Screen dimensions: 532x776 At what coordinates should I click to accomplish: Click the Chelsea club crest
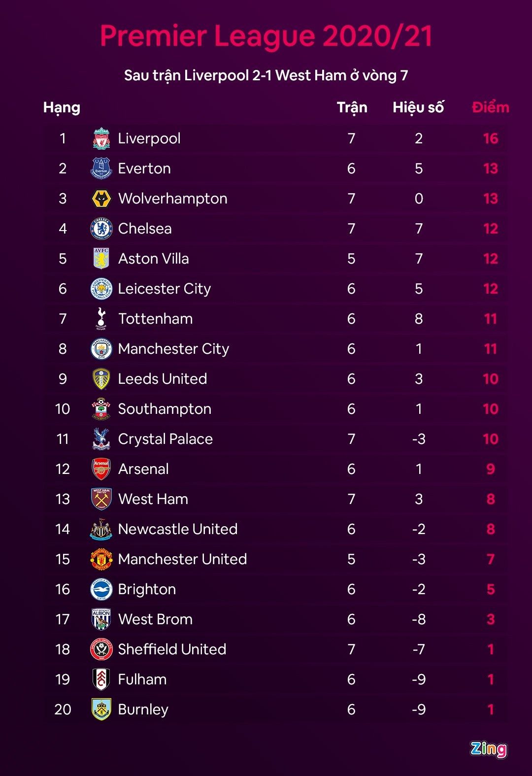pyautogui.click(x=101, y=229)
